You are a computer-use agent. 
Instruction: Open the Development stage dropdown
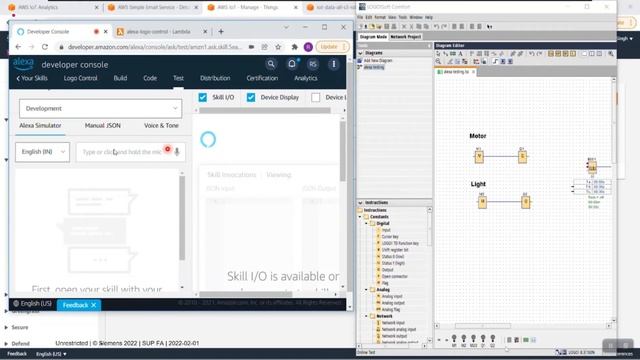[100, 109]
